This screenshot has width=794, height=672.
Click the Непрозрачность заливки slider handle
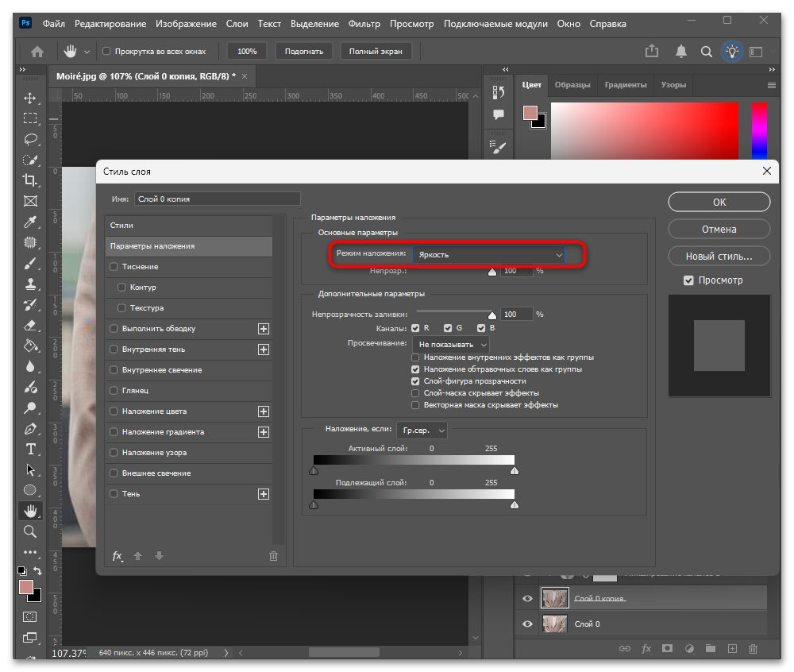(x=491, y=315)
